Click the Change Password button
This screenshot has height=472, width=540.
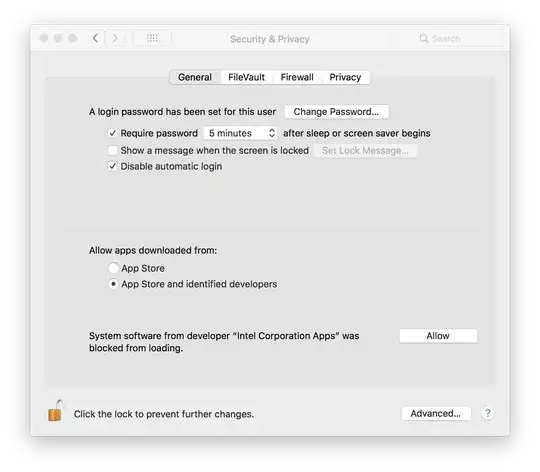click(336, 112)
